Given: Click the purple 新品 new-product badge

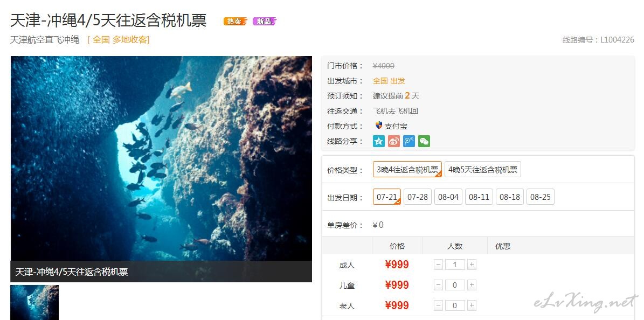Looking at the screenshot, I should (265, 22).
